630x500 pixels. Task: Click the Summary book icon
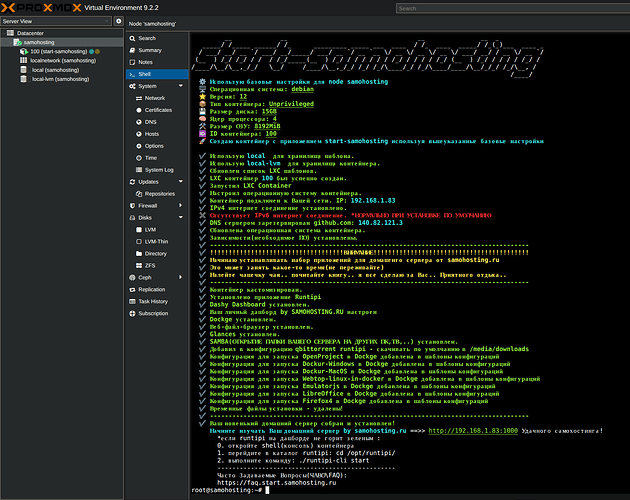coord(132,50)
